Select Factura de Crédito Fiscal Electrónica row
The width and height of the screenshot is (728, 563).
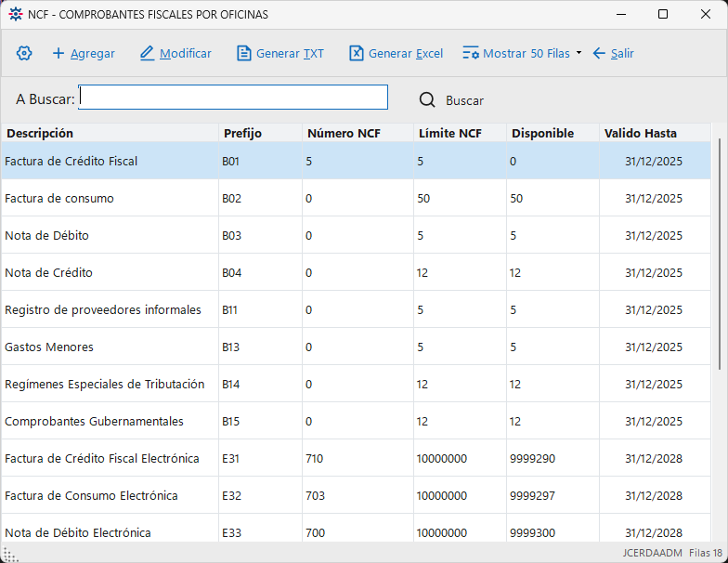pos(357,458)
